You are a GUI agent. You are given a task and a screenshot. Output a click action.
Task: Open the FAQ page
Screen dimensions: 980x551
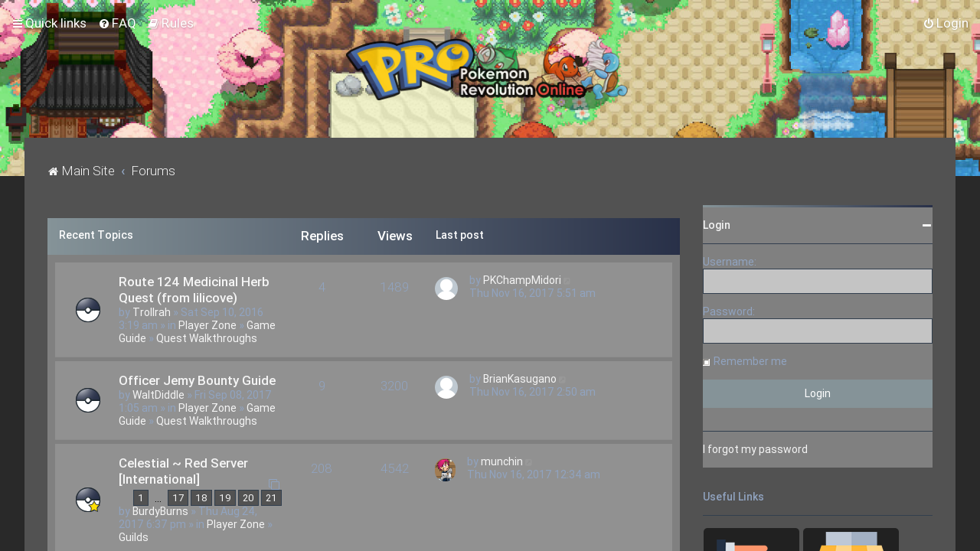[x=117, y=24]
